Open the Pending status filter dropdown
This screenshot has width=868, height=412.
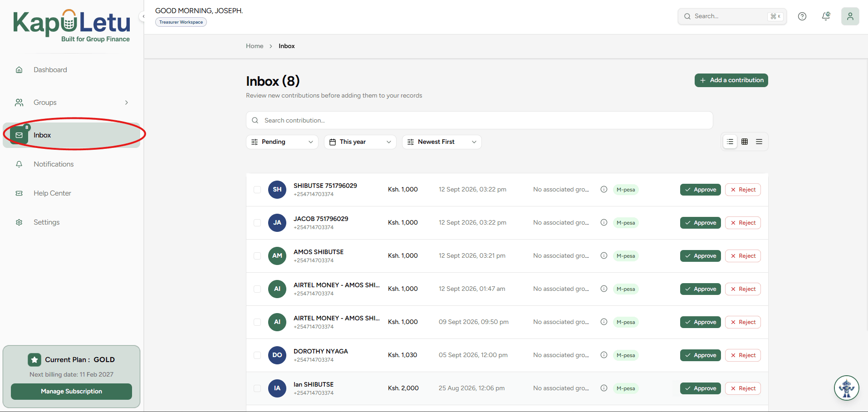pos(282,142)
